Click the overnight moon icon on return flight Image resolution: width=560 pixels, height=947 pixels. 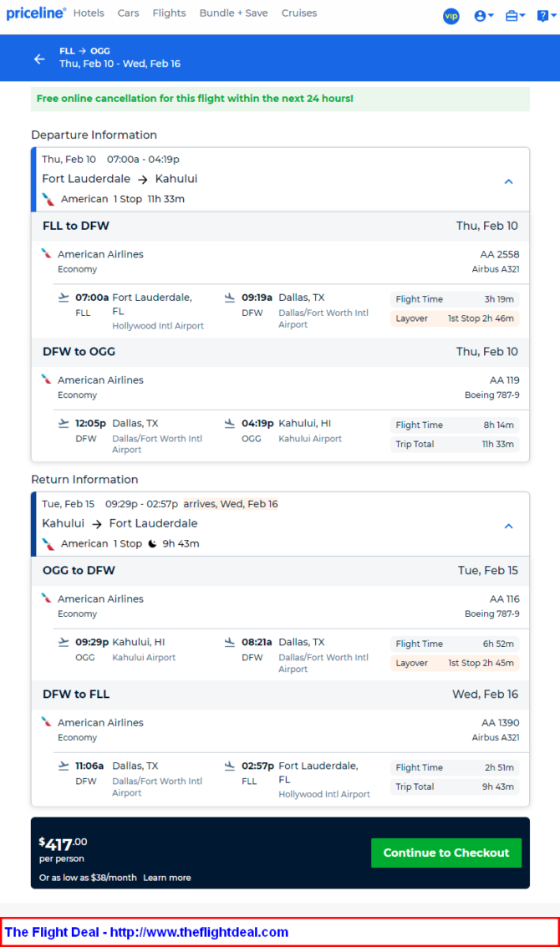pos(152,543)
